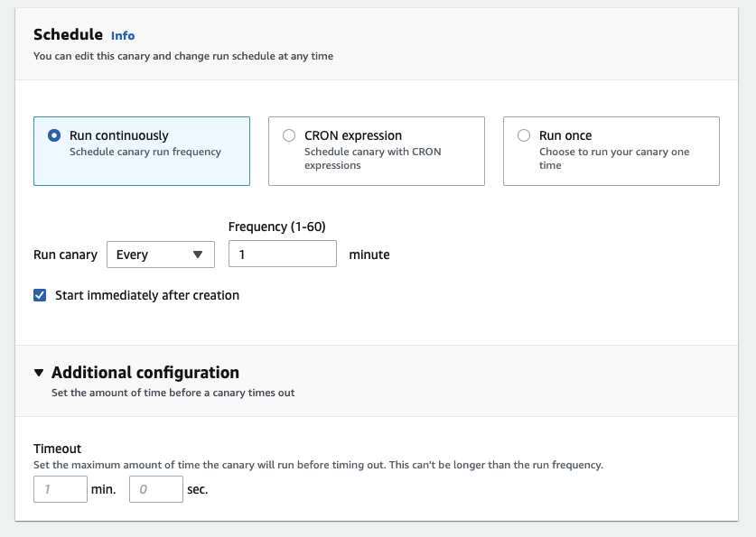
Task: Click the dropdown arrow beside Every
Action: tap(198, 255)
